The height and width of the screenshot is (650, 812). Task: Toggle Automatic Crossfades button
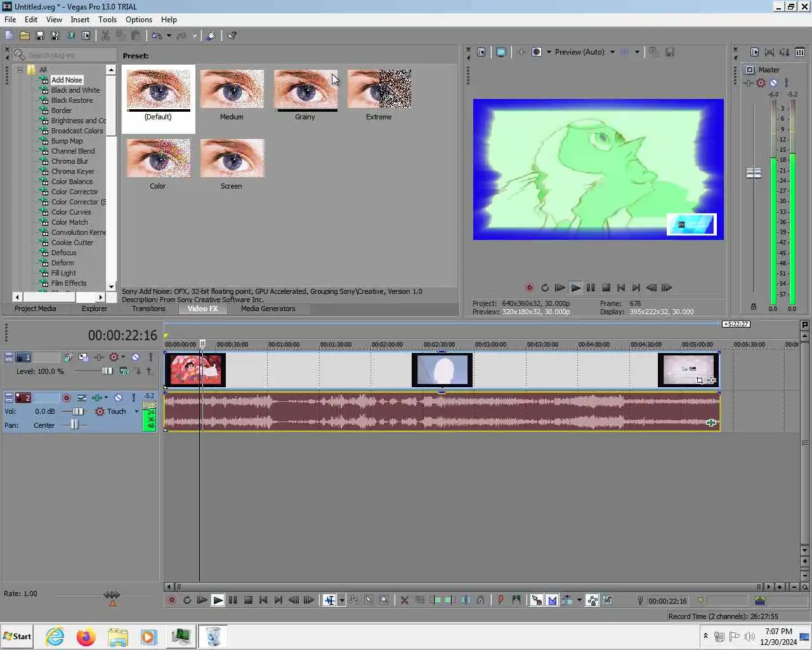(552, 600)
